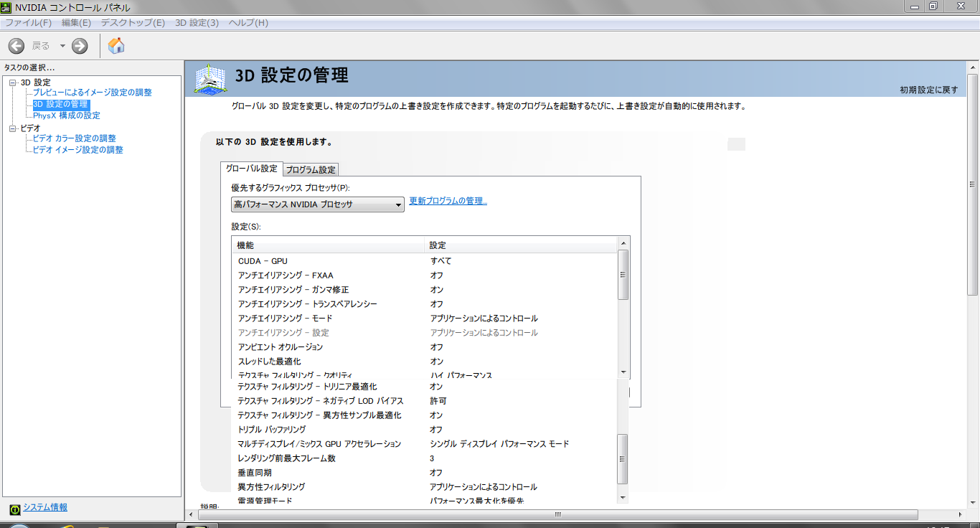Screen dimensions: 980x528
Task: Click the forward navigation arrow button
Action: [x=80, y=46]
